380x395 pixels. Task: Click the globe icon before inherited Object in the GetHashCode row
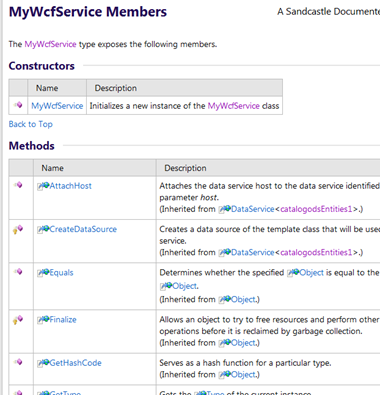[x=225, y=375]
